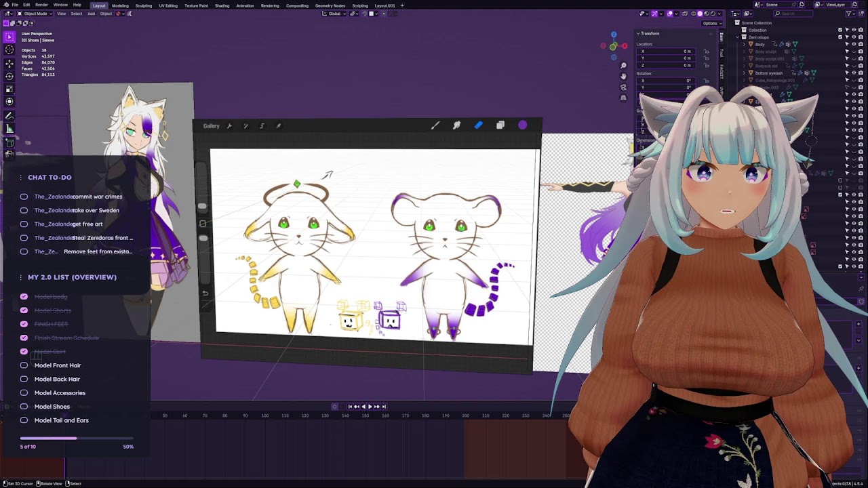This screenshot has height=488, width=868.
Task: Check the commit war crimes chat task
Action: click(x=24, y=197)
